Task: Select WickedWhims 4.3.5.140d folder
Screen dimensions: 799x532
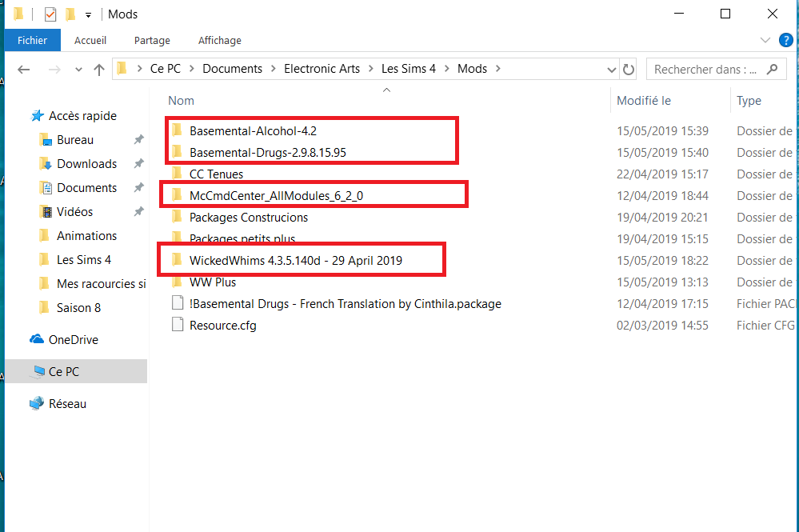Action: coord(296,260)
